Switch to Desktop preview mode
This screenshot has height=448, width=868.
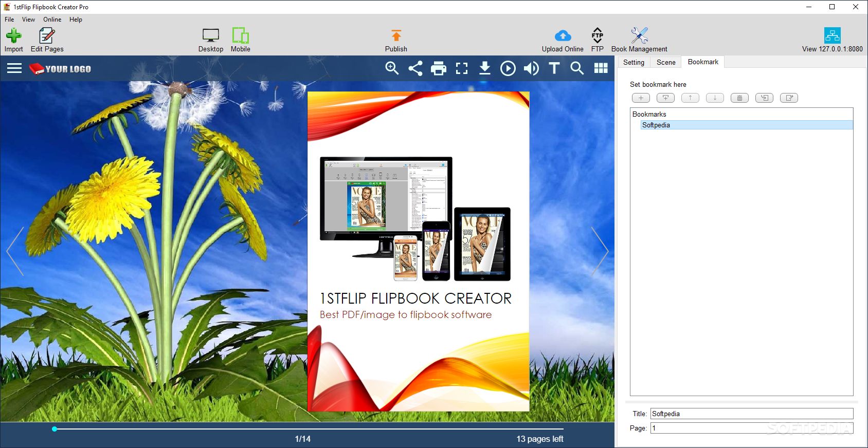pyautogui.click(x=211, y=40)
